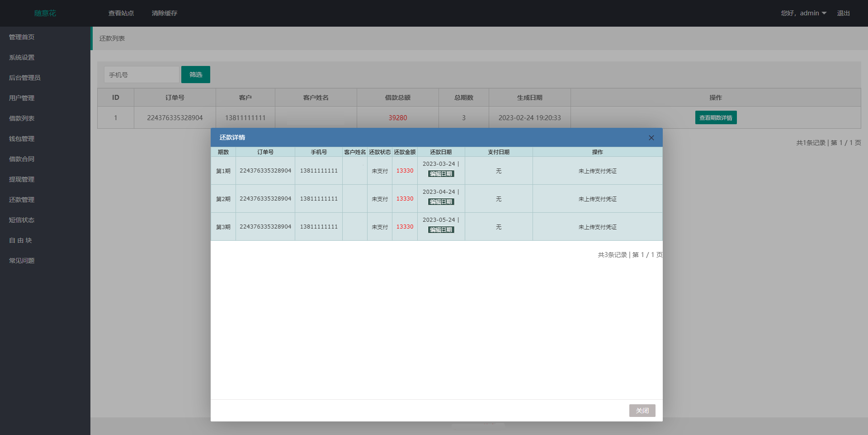
Task: Close the 还款详情 dialog with X icon
Action: pos(651,138)
